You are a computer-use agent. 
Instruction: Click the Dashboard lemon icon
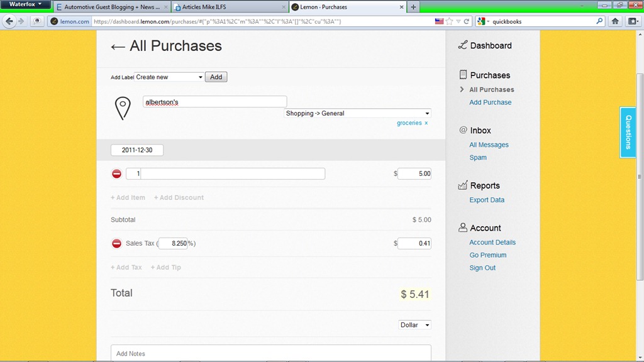tap(463, 45)
